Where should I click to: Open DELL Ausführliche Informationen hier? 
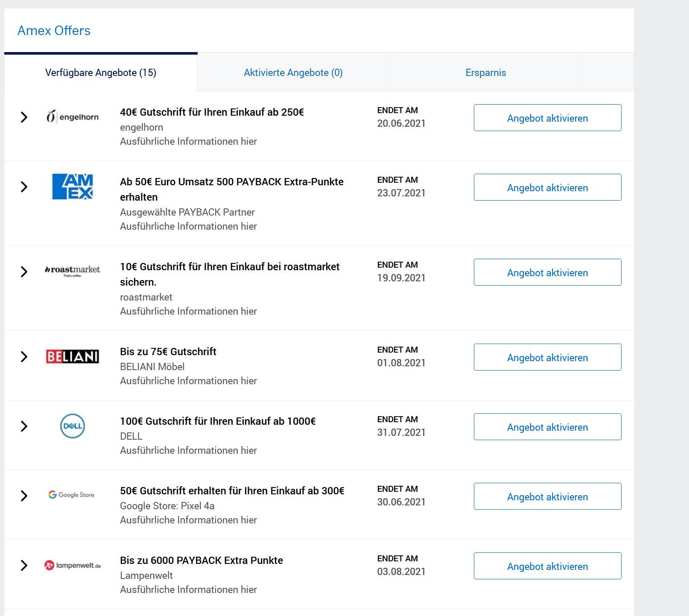click(188, 450)
